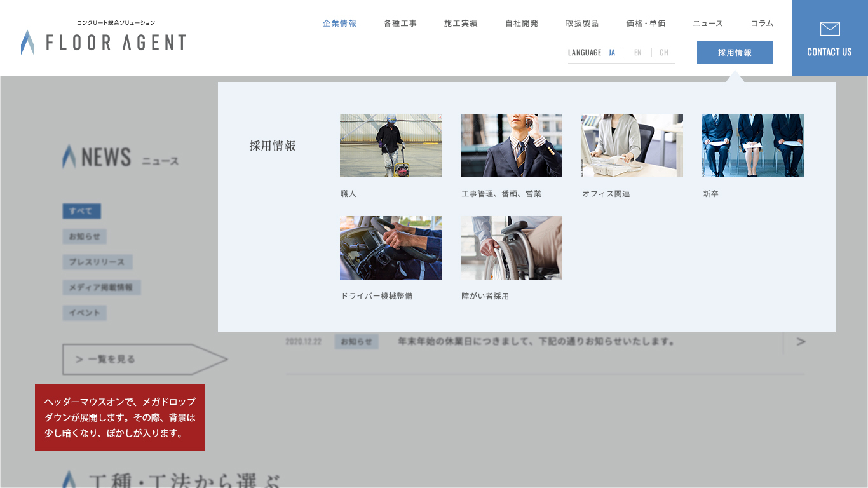Expand the 施工実績 navigation item
868x488 pixels.
tap(461, 24)
